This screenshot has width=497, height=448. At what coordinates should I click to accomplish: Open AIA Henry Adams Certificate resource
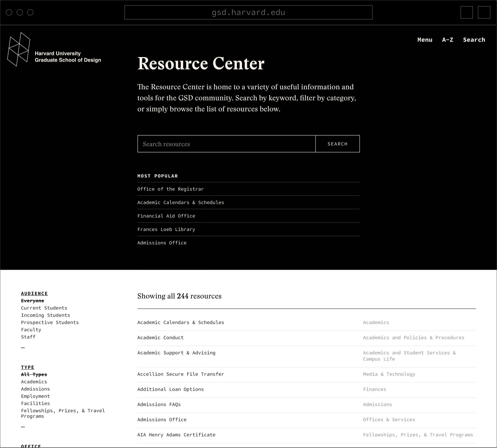coord(176,435)
